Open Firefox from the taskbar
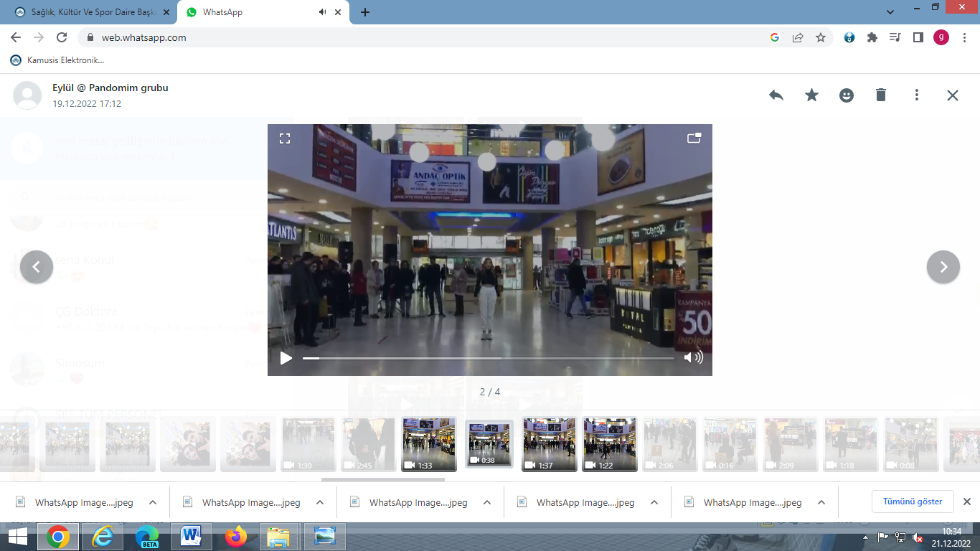This screenshot has width=980, height=551. point(235,537)
